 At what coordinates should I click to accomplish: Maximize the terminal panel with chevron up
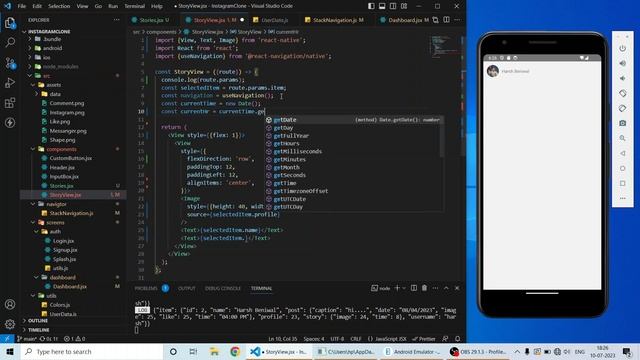[446, 288]
